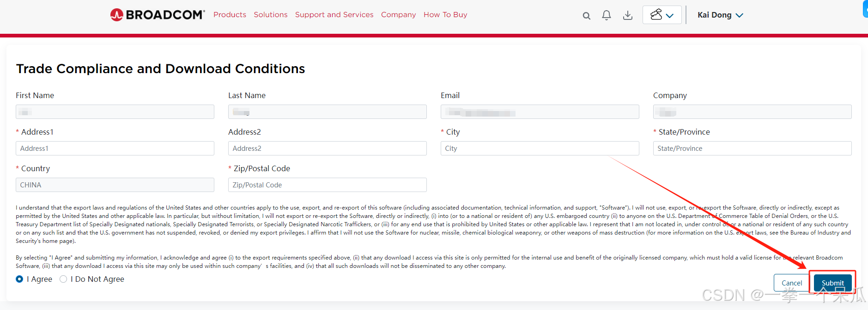Click the Country label
Viewport: 868px width, 310px height.
(36, 168)
